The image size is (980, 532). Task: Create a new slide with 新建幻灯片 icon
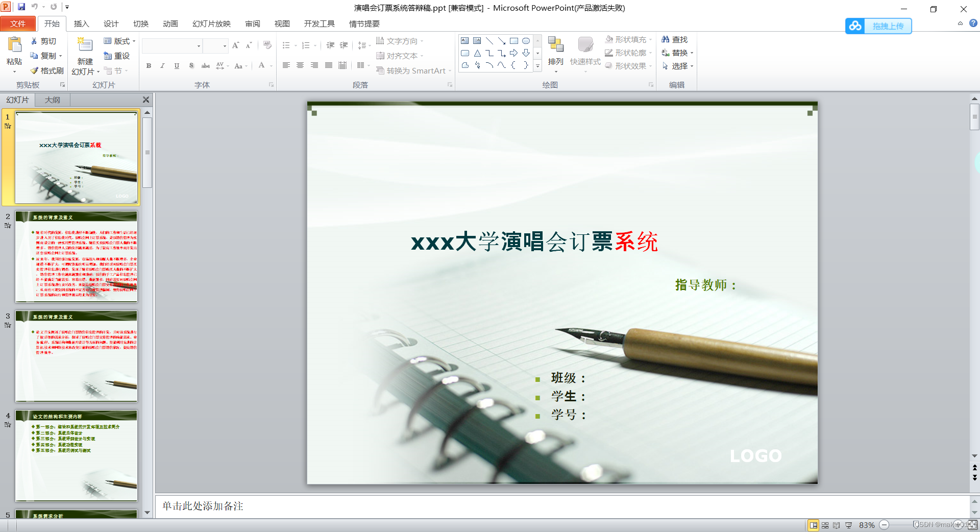[x=85, y=45]
